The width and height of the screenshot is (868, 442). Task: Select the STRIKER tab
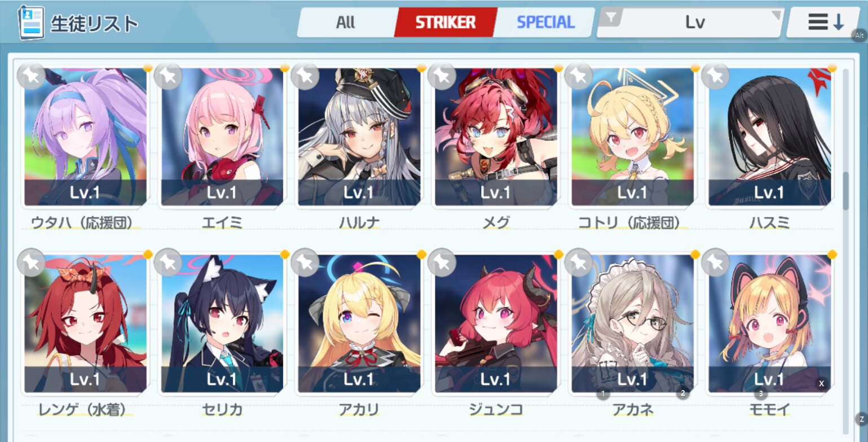(446, 23)
